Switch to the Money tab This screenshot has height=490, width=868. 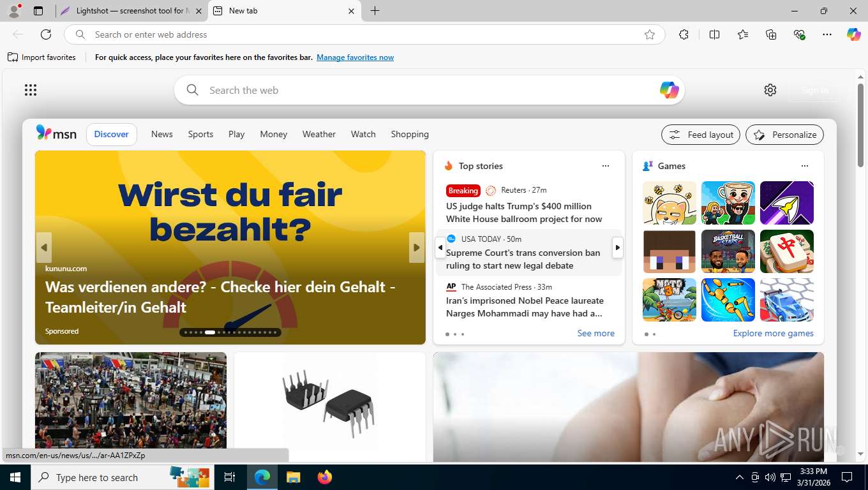(x=274, y=134)
